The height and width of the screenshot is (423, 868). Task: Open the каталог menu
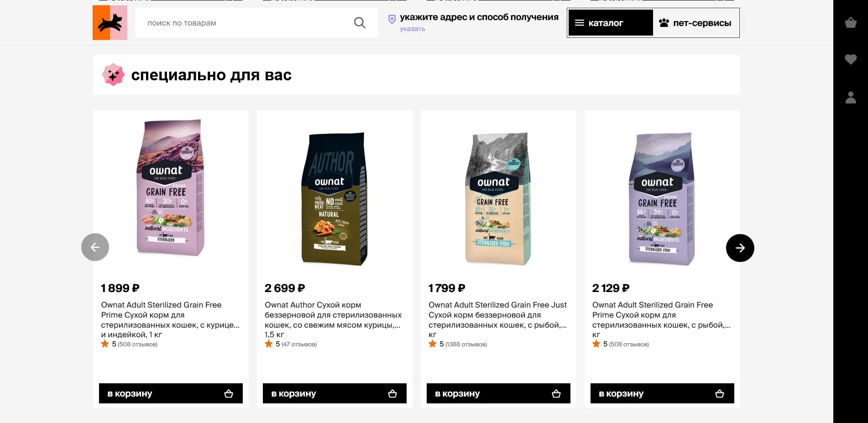pyautogui.click(x=611, y=23)
